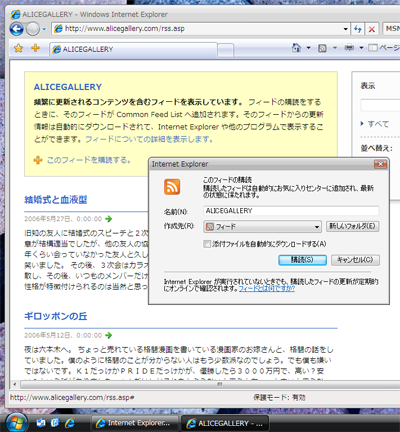Click the orange plus icon beside subscribe link
400x432 pixels.
(x=38, y=160)
